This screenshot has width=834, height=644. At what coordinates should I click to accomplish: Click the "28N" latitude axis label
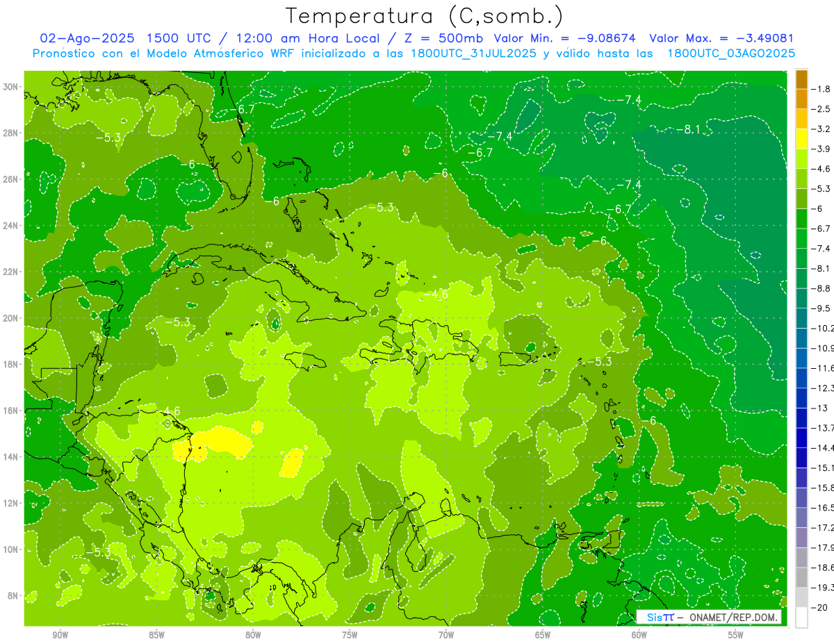coord(10,133)
